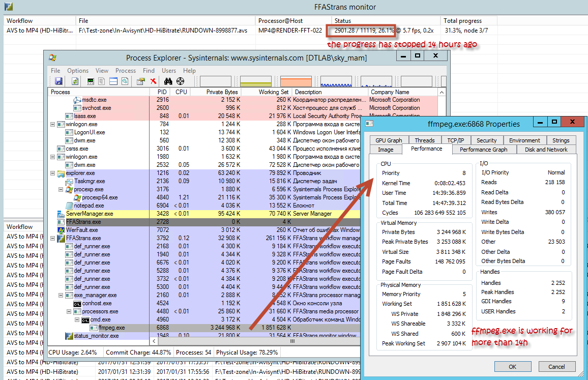Open the Strings tab
This screenshot has width=588, height=380.
pyautogui.click(x=561, y=140)
